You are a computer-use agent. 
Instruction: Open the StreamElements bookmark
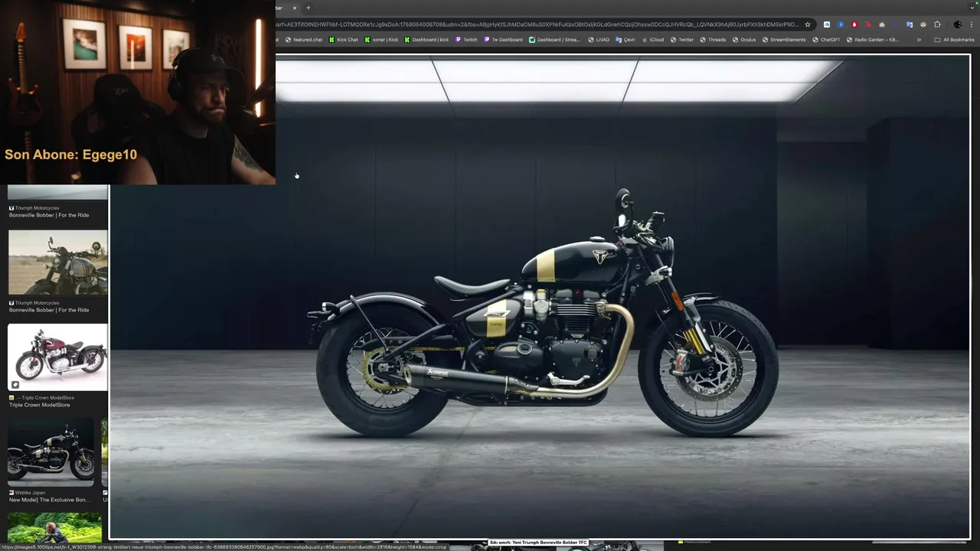pos(784,40)
